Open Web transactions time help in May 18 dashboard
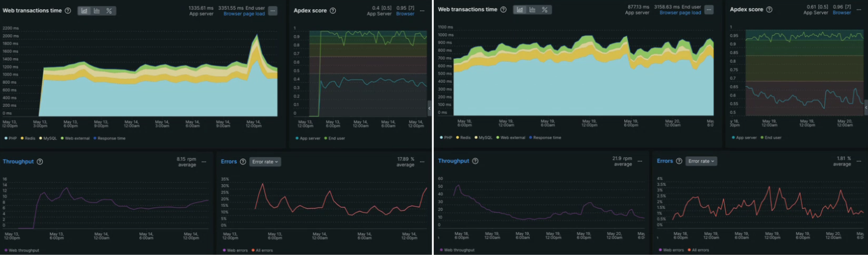The height and width of the screenshot is (255, 868). pyautogui.click(x=503, y=10)
